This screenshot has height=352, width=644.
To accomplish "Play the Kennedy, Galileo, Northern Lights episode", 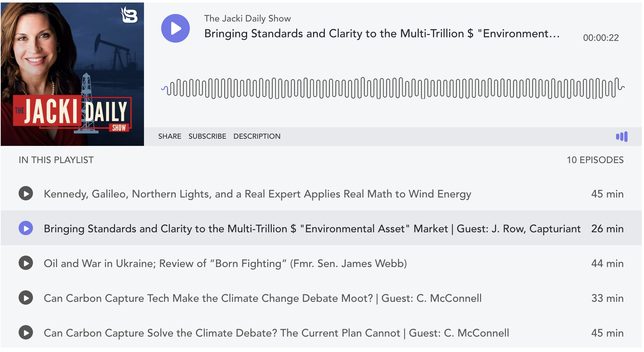I will click(26, 194).
